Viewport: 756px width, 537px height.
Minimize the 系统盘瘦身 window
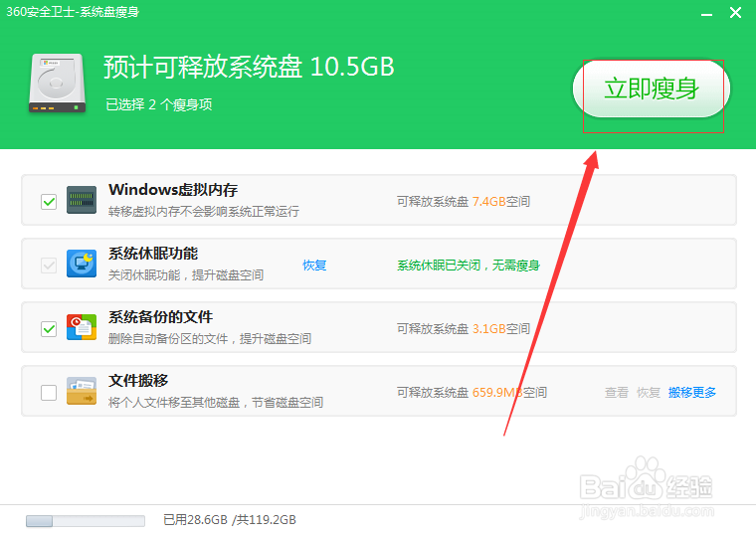pos(707,15)
